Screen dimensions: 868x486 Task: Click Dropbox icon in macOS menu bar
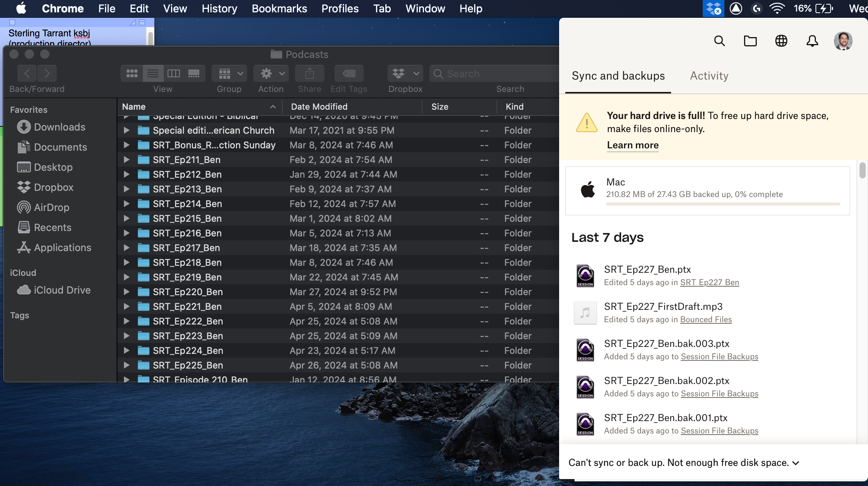point(713,8)
